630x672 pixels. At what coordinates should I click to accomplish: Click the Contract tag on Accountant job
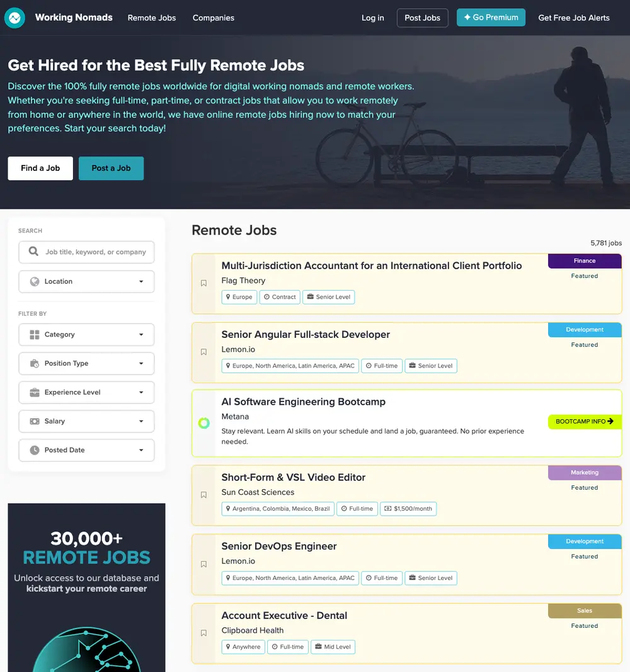pyautogui.click(x=280, y=297)
